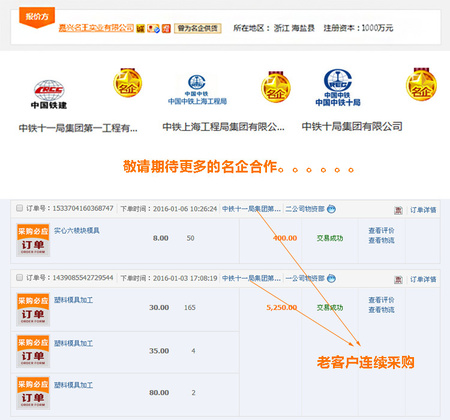Click the 塑料模具加工 thumbnail priced 35.00
450x420 pixels.
click(x=33, y=351)
